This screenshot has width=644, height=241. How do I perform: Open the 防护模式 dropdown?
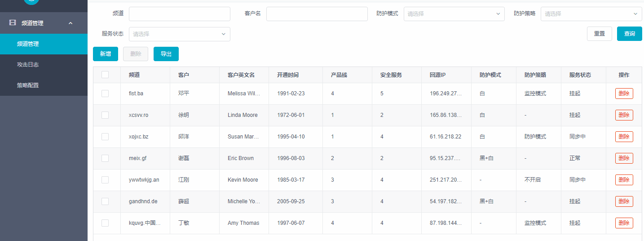tap(454, 14)
